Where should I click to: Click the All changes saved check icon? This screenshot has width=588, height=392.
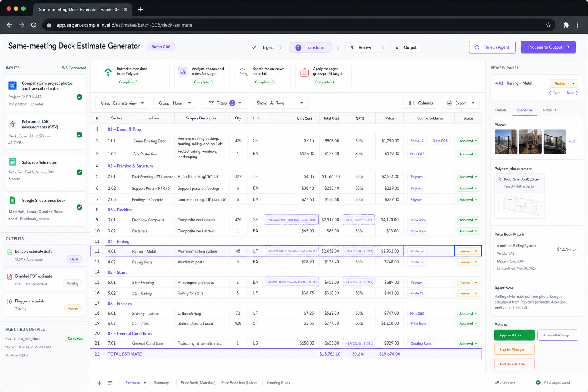coord(538,382)
